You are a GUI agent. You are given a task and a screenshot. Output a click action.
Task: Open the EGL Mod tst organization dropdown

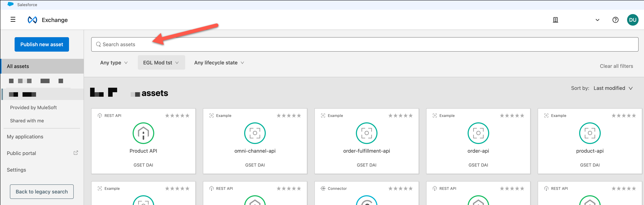point(161,63)
